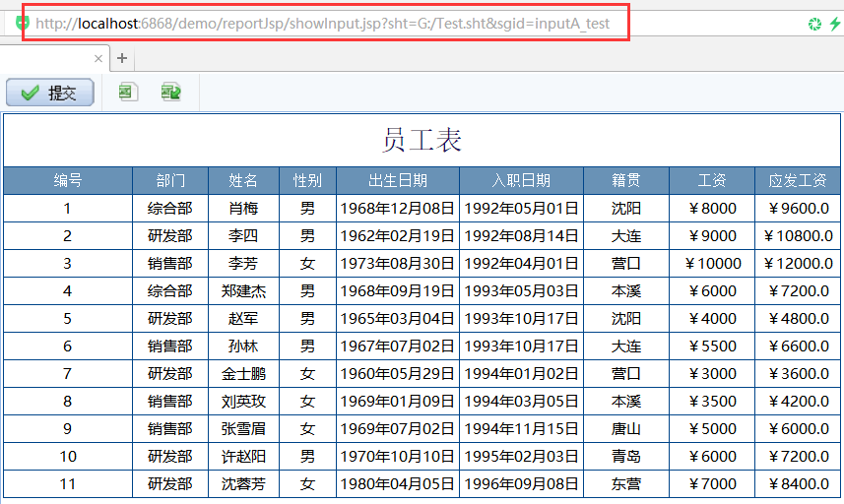Click hire date 1994年11月15日

pos(521,429)
